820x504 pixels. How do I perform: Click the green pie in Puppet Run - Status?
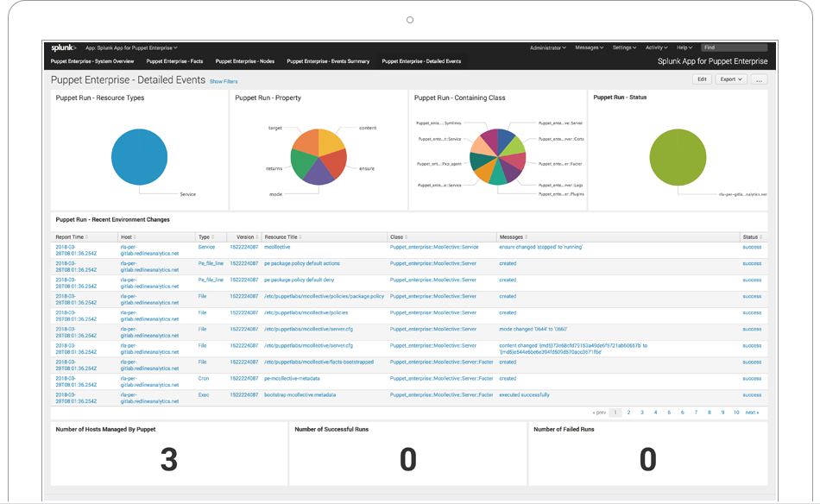[678, 157]
